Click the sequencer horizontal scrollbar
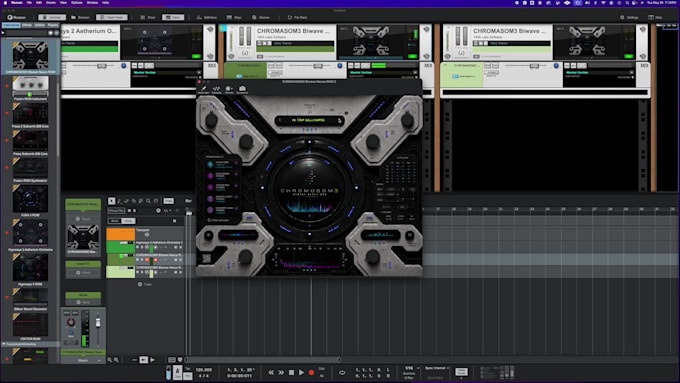 click(x=263, y=360)
